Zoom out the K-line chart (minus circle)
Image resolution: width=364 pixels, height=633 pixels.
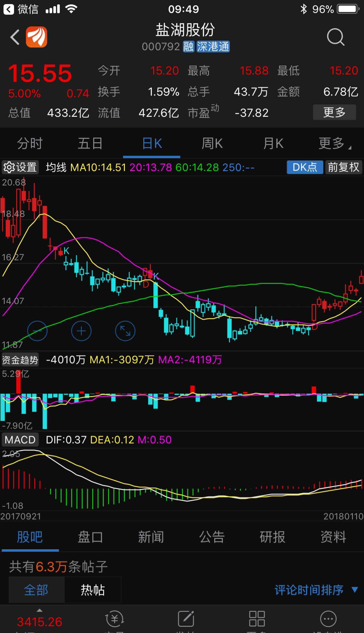point(37,331)
